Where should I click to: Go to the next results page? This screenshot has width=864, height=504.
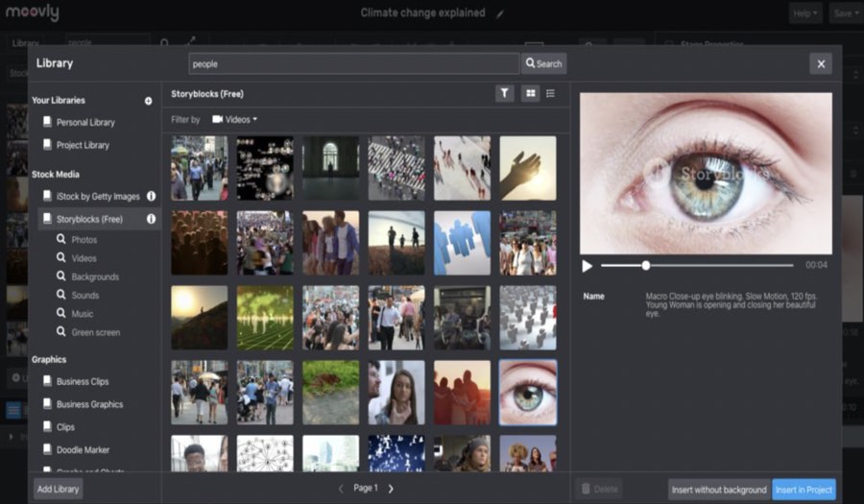point(391,489)
